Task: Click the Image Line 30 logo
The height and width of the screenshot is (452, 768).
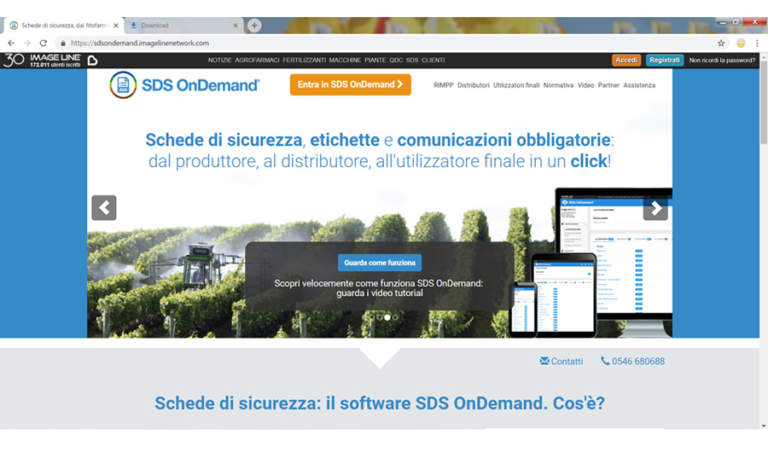Action: [x=42, y=60]
